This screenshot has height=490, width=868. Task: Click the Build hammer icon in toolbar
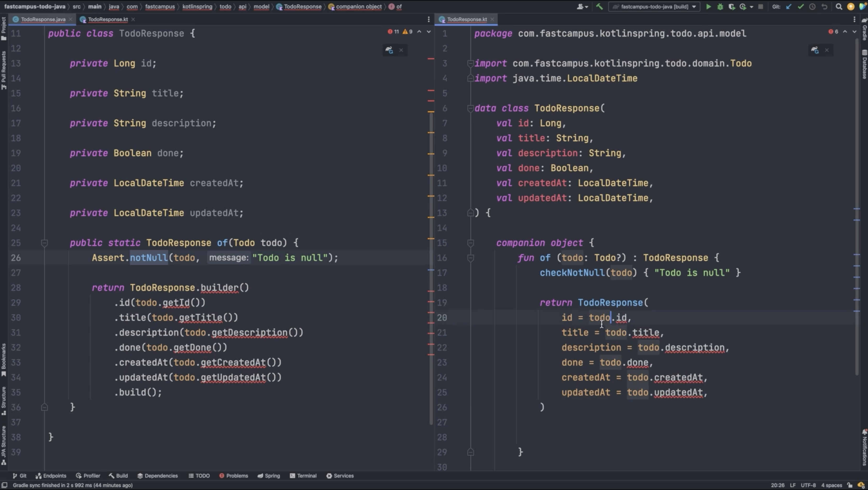click(x=599, y=6)
